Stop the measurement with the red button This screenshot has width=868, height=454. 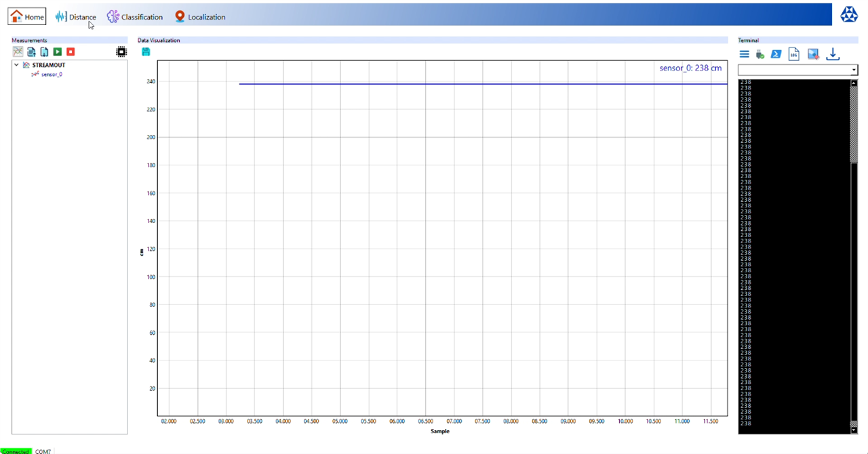71,51
